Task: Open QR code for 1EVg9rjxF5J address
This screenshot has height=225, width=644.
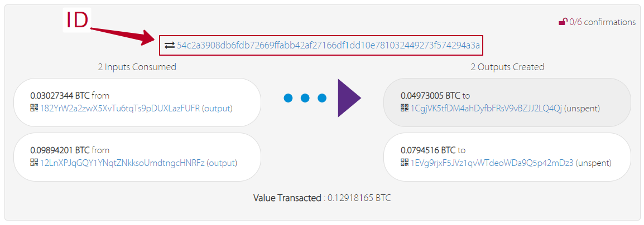Action: tap(405, 163)
